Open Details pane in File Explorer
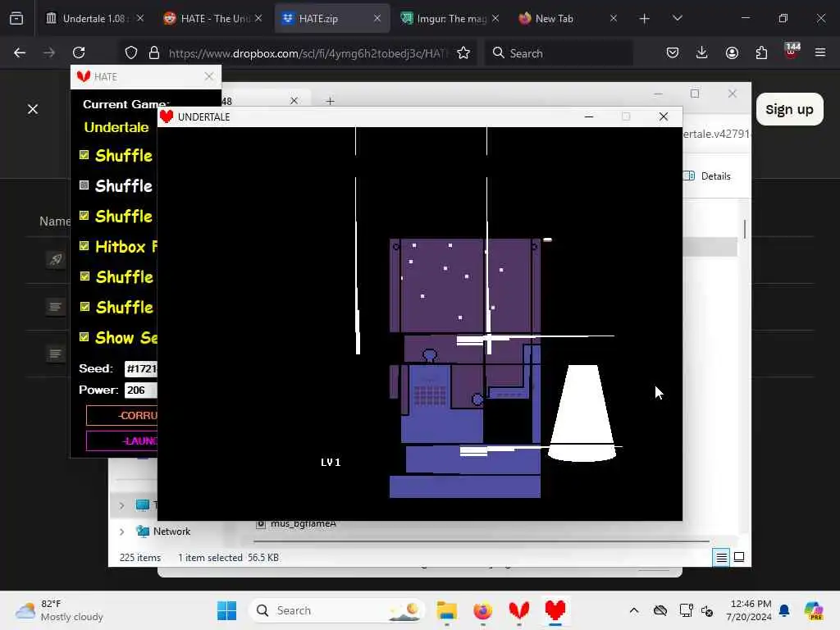The width and height of the screenshot is (840, 630). click(707, 176)
